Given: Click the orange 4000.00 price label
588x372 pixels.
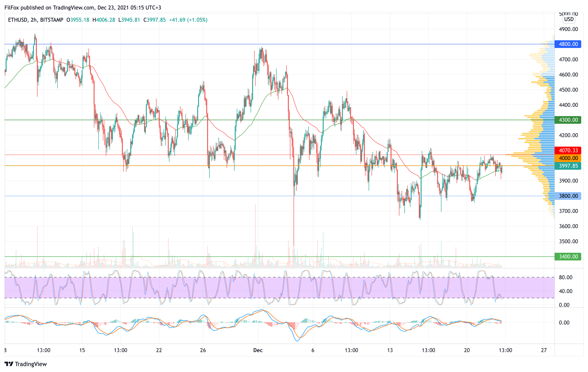Looking at the screenshot, I should click(x=568, y=158).
